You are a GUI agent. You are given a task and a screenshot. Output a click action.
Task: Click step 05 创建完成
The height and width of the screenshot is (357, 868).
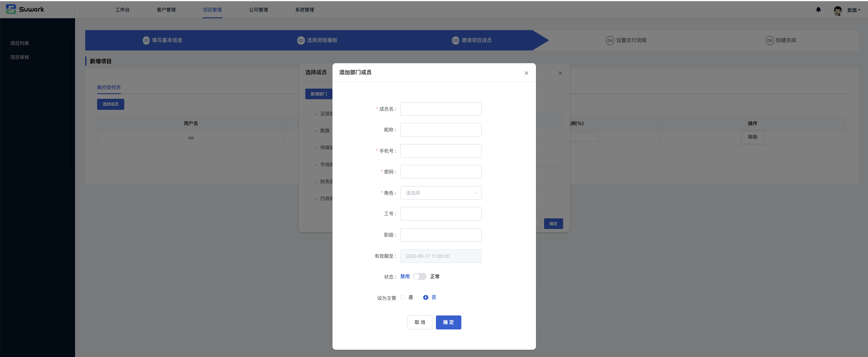point(781,40)
